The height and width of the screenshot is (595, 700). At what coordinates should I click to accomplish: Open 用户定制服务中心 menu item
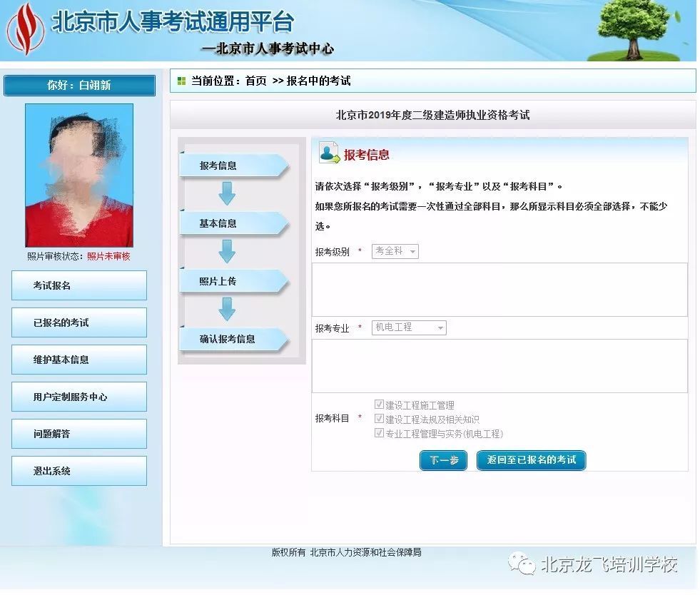click(x=79, y=397)
